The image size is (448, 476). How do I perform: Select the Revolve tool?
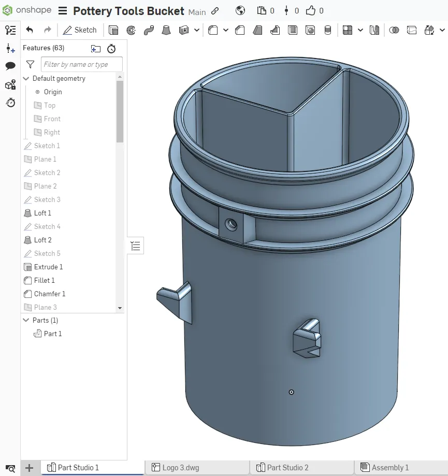click(x=131, y=30)
